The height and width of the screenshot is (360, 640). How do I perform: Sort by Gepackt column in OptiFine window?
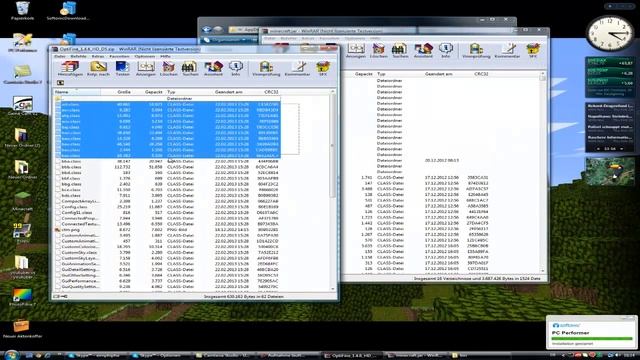pos(149,92)
